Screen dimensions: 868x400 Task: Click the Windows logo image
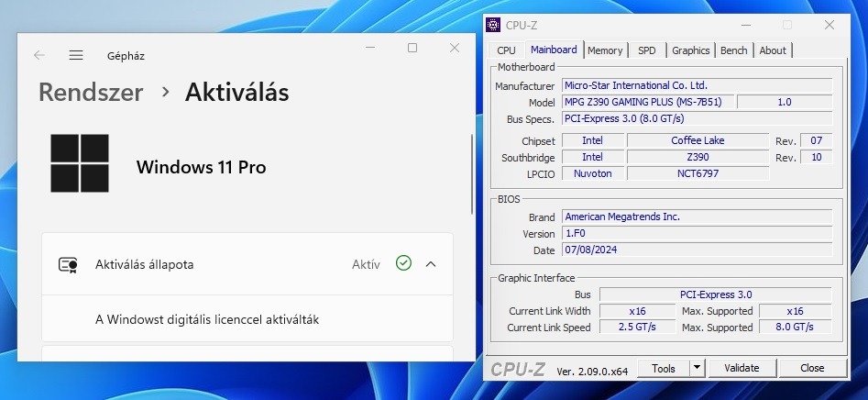tap(80, 163)
